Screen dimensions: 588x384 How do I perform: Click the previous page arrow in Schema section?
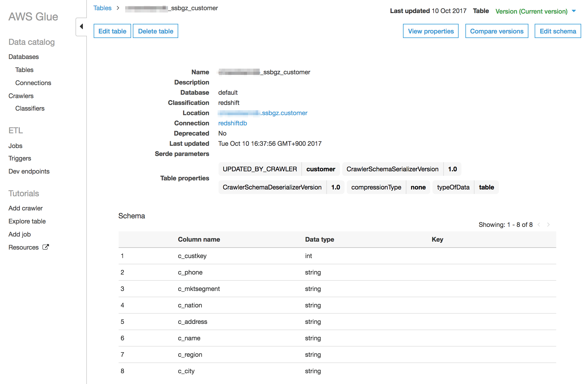pyautogui.click(x=539, y=224)
